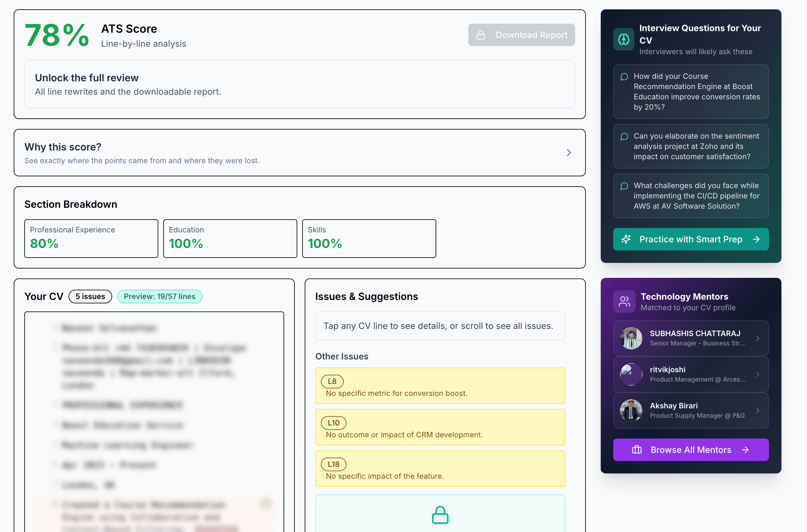807x532 pixels.
Task: Click the chat bubble icon for Zoho sentiment question
Action: (624, 136)
